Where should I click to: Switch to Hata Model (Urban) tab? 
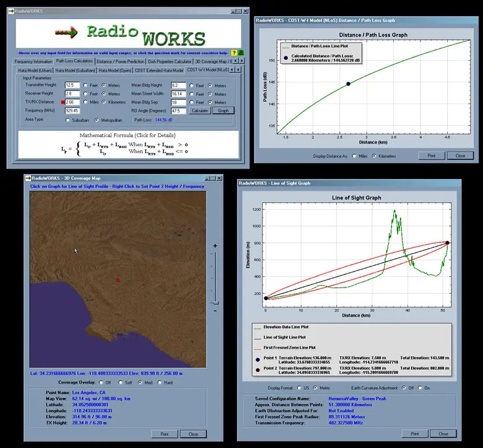[35, 71]
